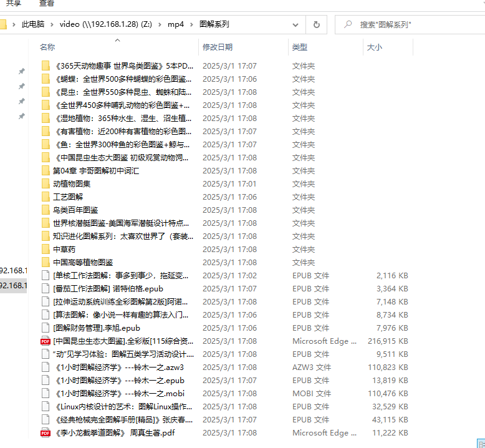The image size is (485, 448).
Task: Click the refresh button beside the address bar
Action: tap(316, 24)
